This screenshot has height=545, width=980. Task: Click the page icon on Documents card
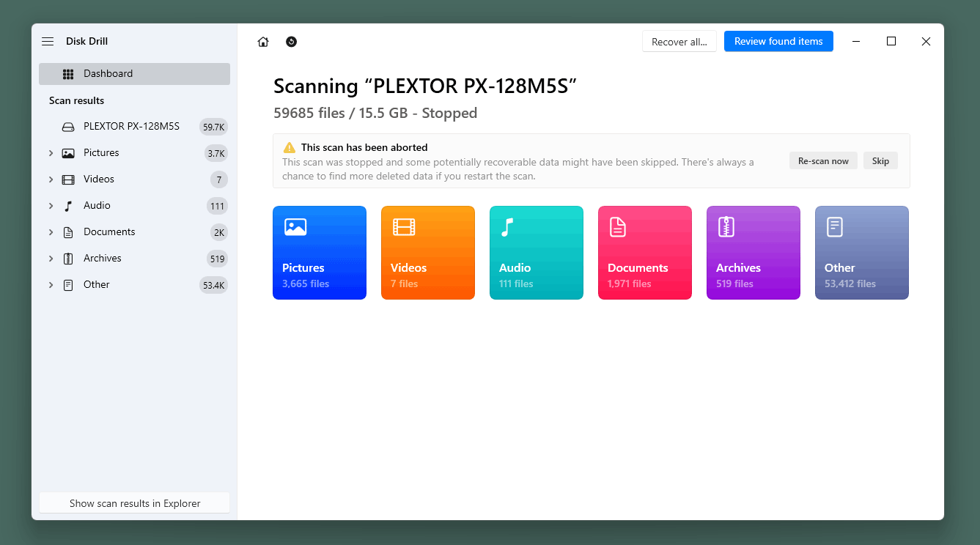[x=618, y=227]
